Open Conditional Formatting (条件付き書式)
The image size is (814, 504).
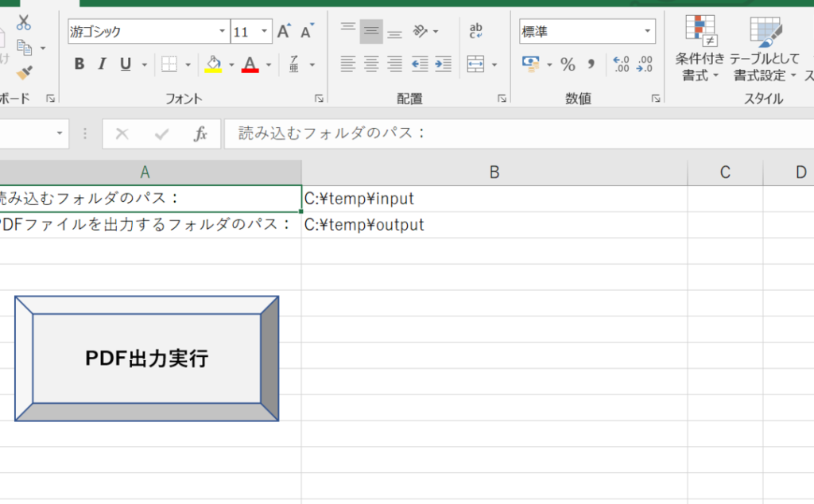click(700, 49)
